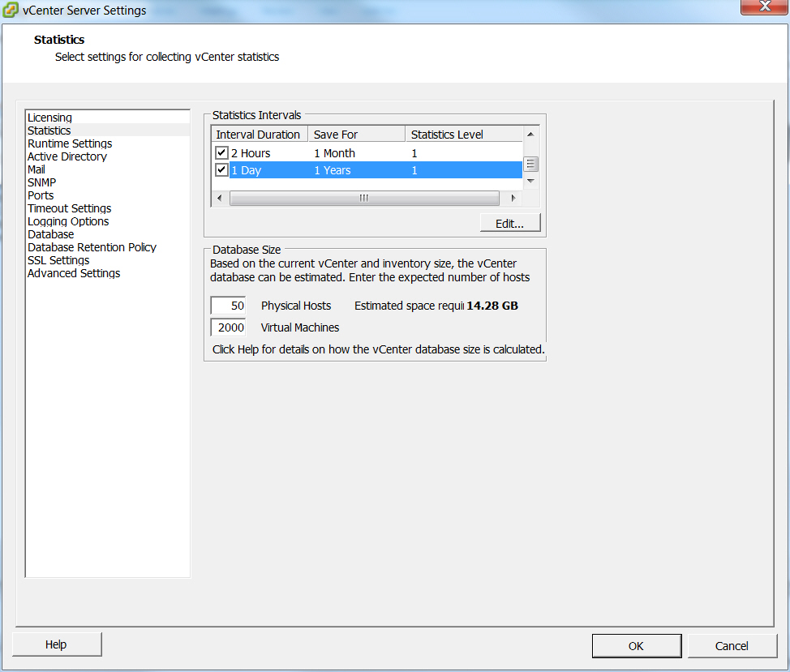This screenshot has width=790, height=672.
Task: Open Advanced Settings page
Action: point(74,273)
